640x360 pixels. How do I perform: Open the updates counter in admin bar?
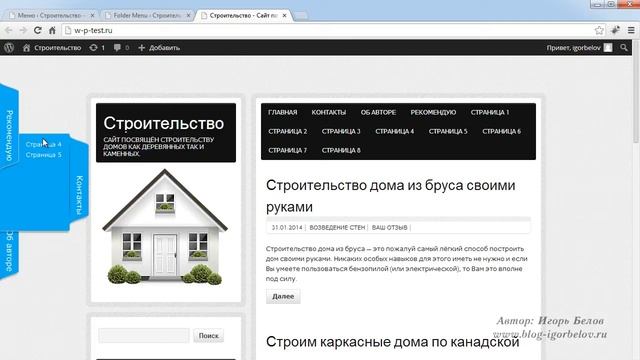coord(97,48)
